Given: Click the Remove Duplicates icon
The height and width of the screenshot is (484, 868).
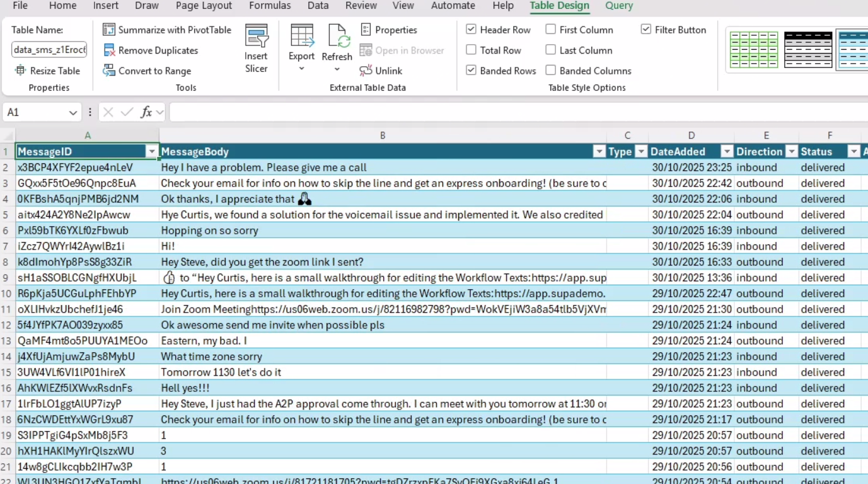Looking at the screenshot, I should [109, 50].
